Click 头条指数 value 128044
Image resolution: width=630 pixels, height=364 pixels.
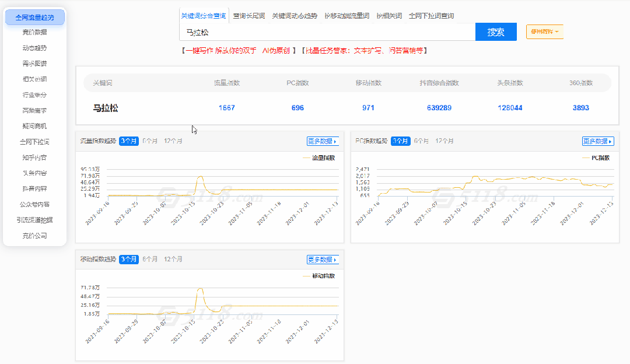[510, 108]
